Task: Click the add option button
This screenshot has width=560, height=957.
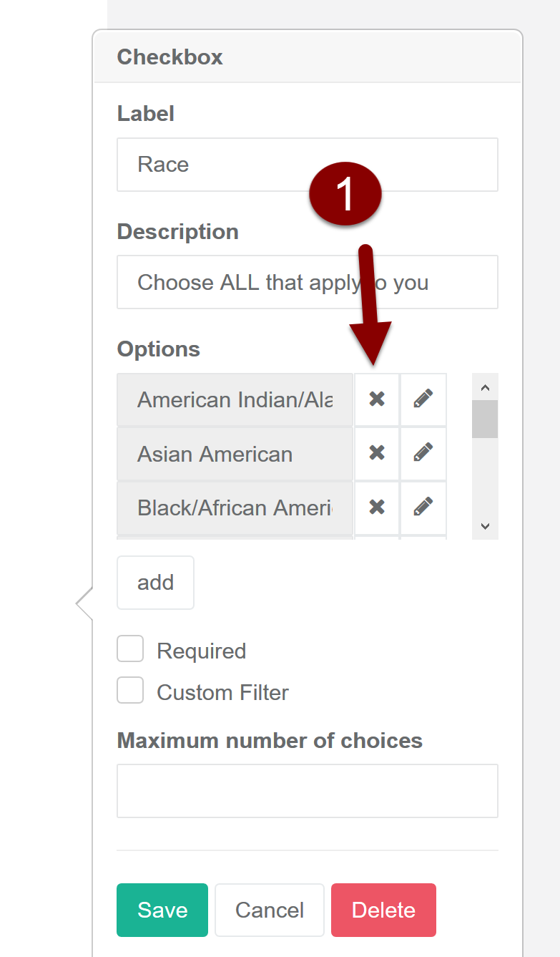Action: pos(155,583)
